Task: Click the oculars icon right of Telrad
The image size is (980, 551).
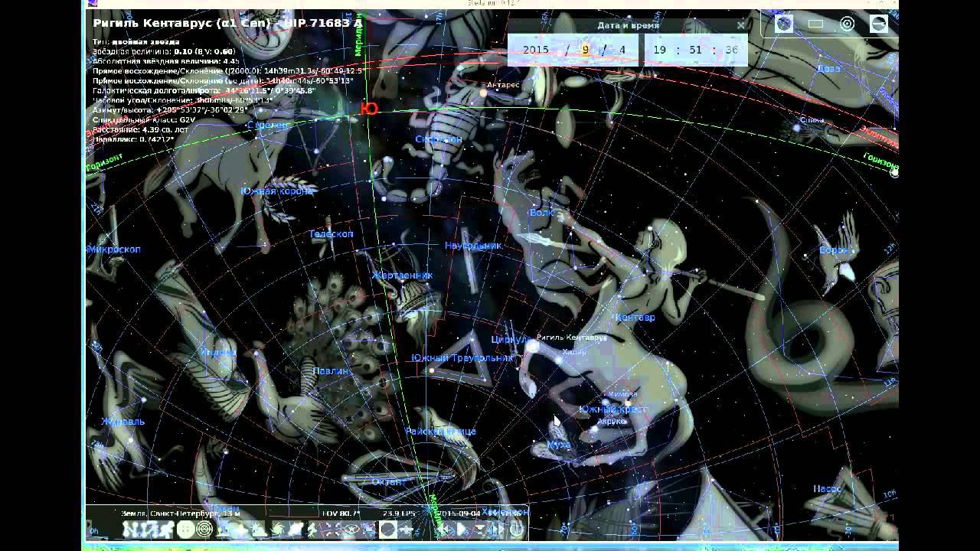Action: (879, 24)
